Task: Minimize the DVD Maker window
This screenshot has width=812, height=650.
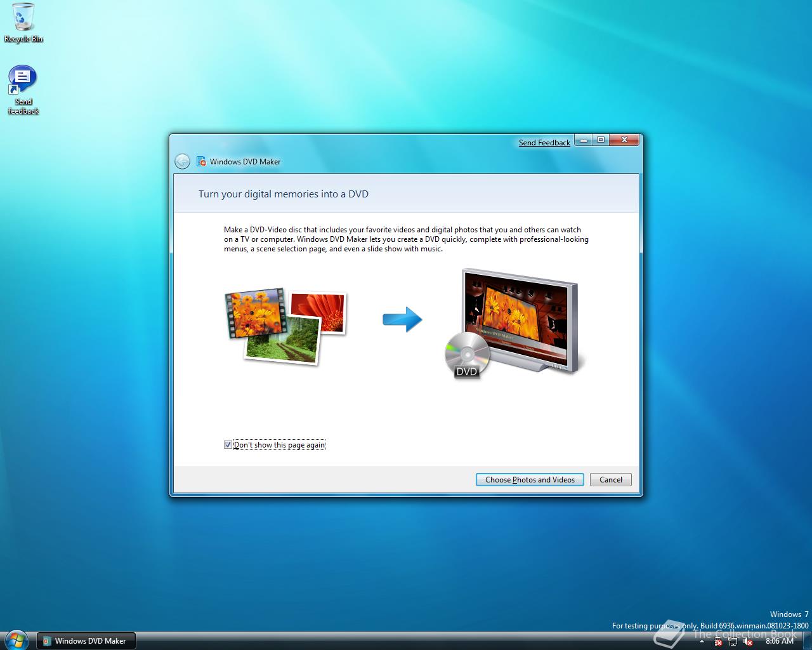Action: tap(583, 140)
